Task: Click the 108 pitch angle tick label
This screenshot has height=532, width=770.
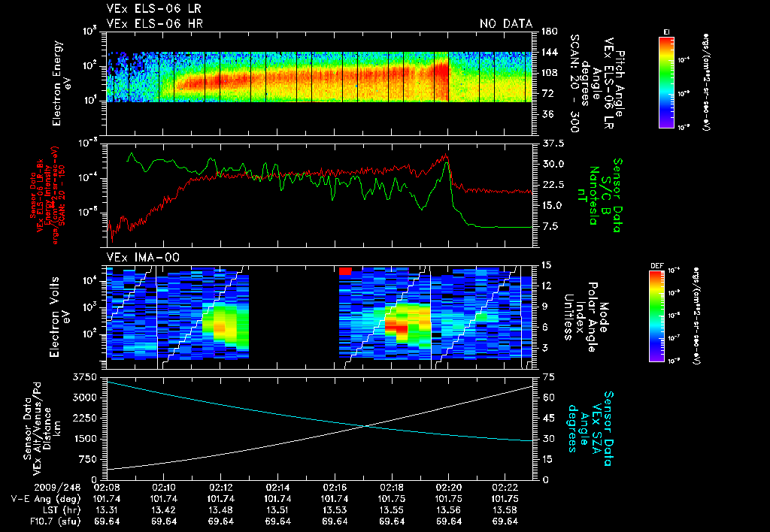Action: [549, 73]
